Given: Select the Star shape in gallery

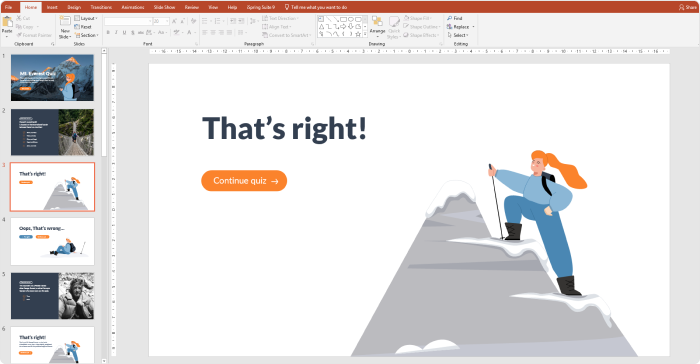Looking at the screenshot, I should click(x=358, y=34).
